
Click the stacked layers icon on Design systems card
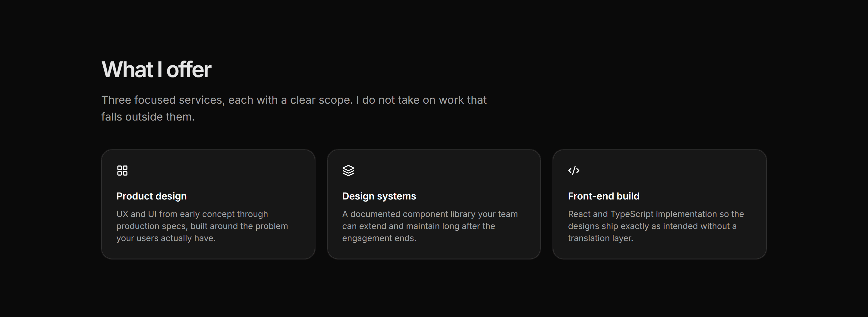pos(348,171)
